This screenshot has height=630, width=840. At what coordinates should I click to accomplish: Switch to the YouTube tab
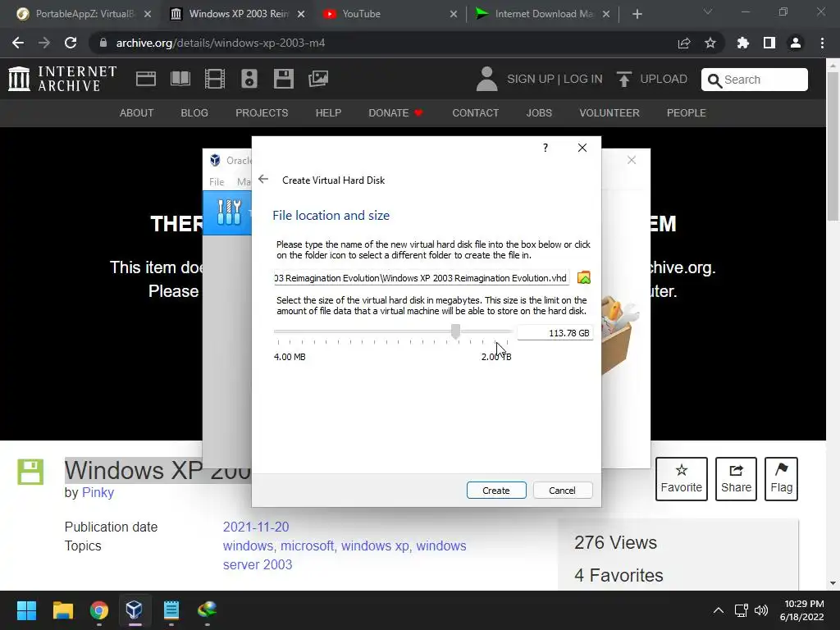pos(388,14)
